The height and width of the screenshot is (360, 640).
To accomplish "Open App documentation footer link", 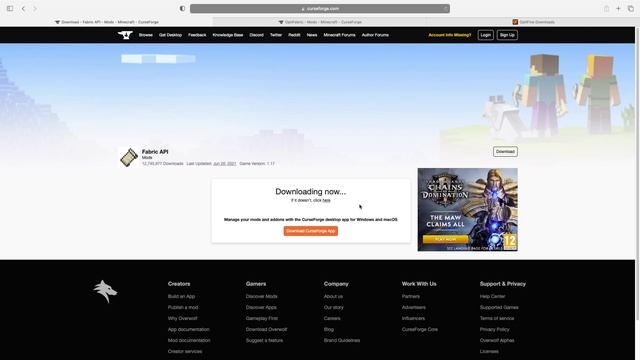I will 189,329.
